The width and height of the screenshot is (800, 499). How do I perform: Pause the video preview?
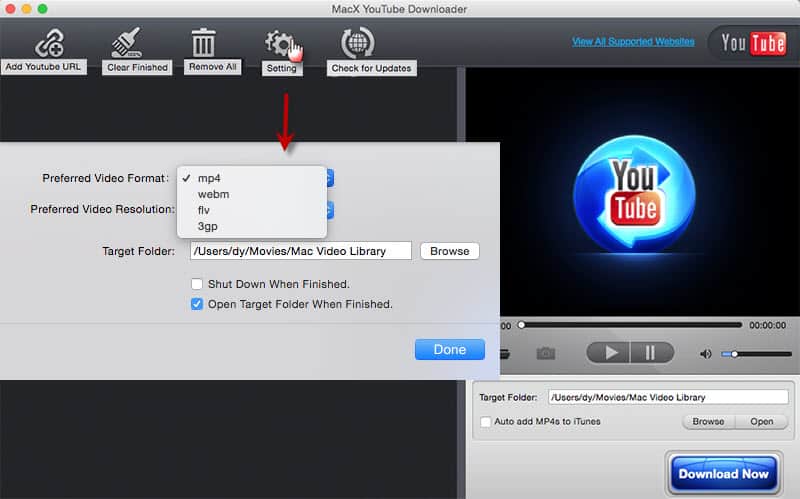[652, 353]
